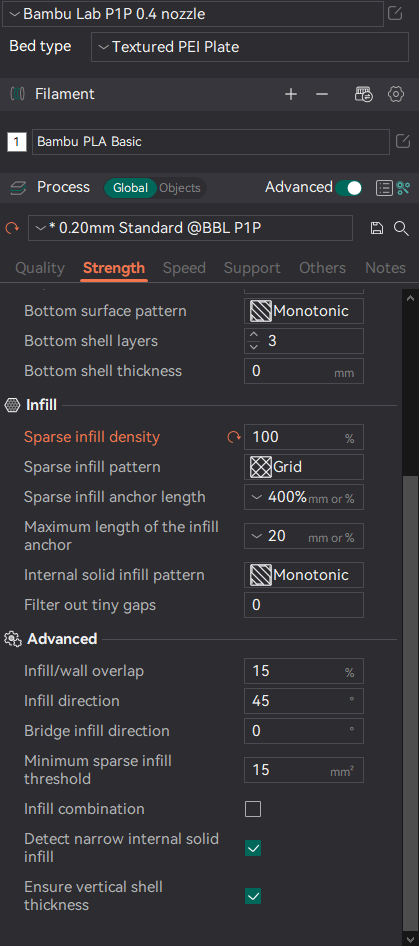This screenshot has width=419, height=946.
Task: Open AMS filament sync icon
Action: coord(363,94)
